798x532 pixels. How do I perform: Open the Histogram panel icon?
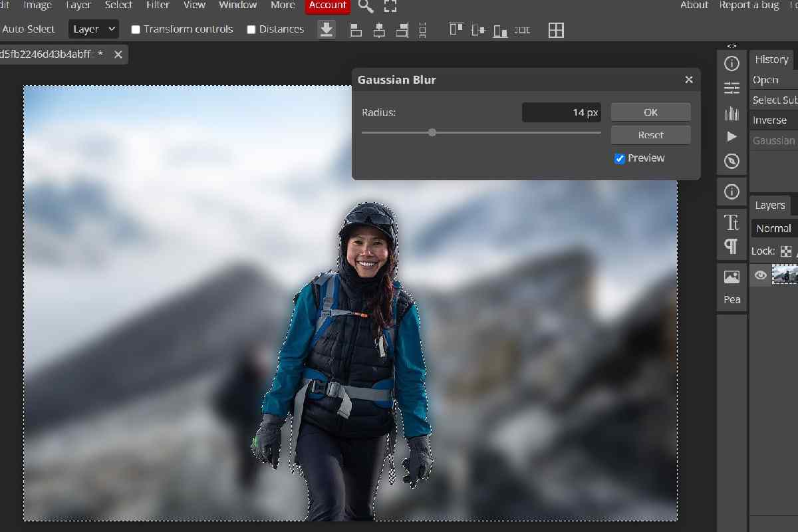point(731,113)
